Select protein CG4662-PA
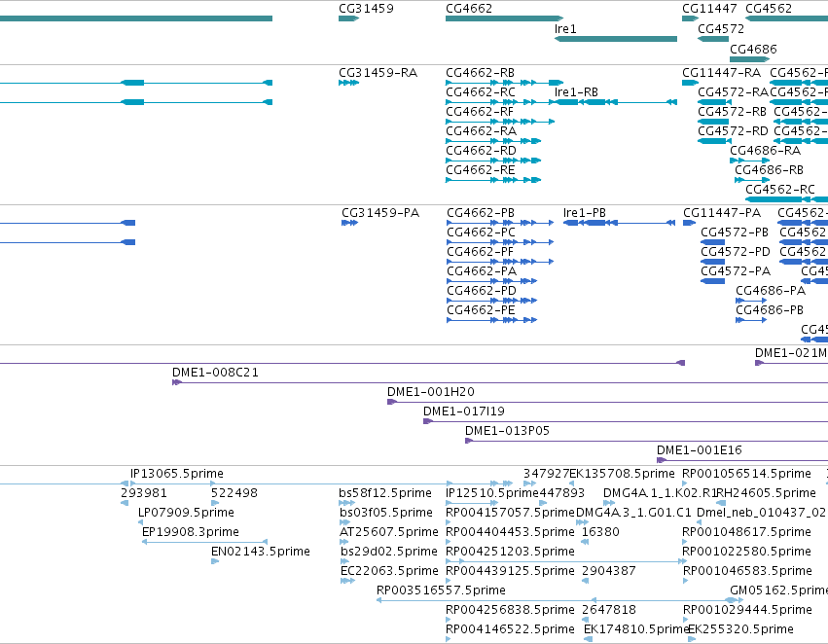The image size is (828, 644). 482,271
